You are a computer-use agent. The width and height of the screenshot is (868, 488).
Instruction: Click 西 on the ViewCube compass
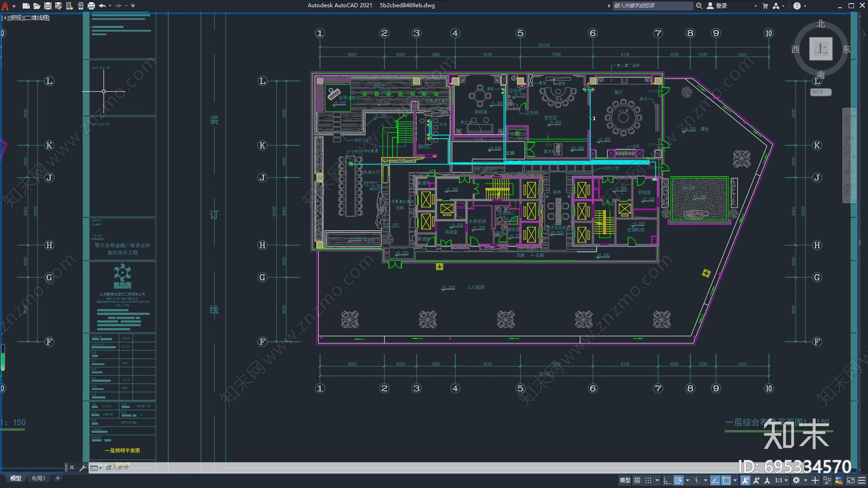tap(795, 49)
